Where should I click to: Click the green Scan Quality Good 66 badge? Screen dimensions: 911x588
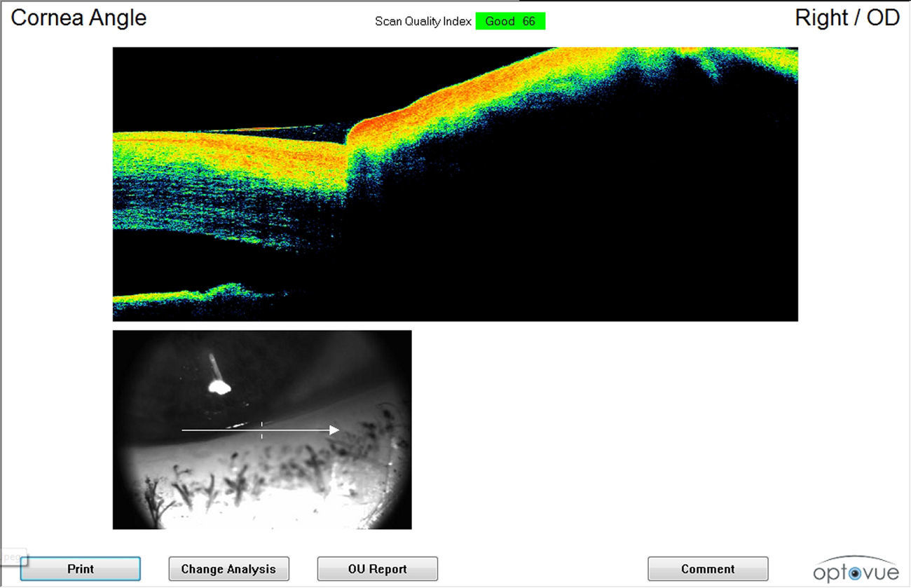coord(510,21)
